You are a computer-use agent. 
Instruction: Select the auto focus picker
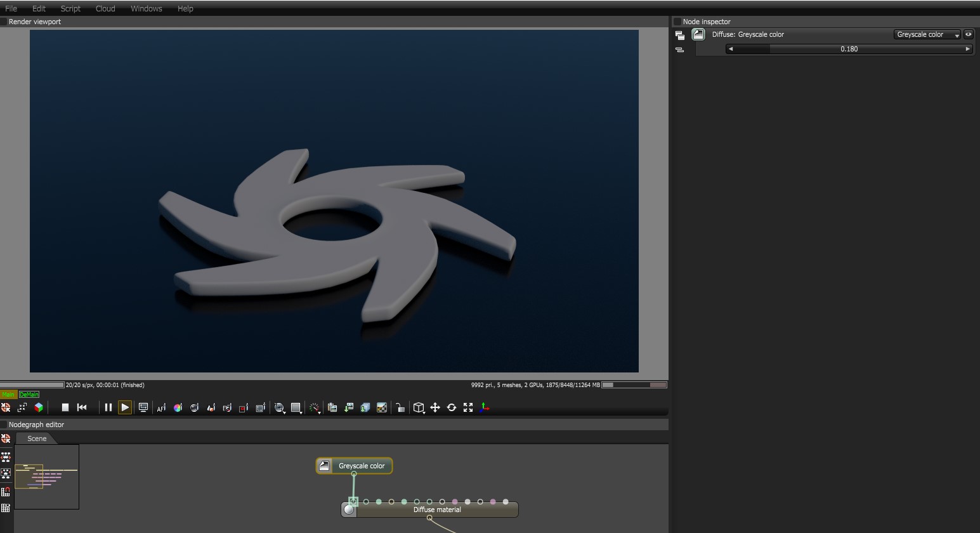pos(161,407)
